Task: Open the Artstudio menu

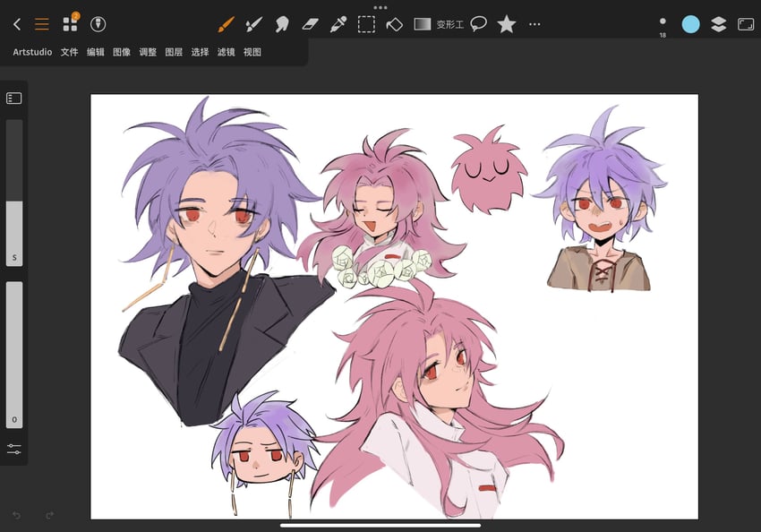Action: [x=32, y=52]
